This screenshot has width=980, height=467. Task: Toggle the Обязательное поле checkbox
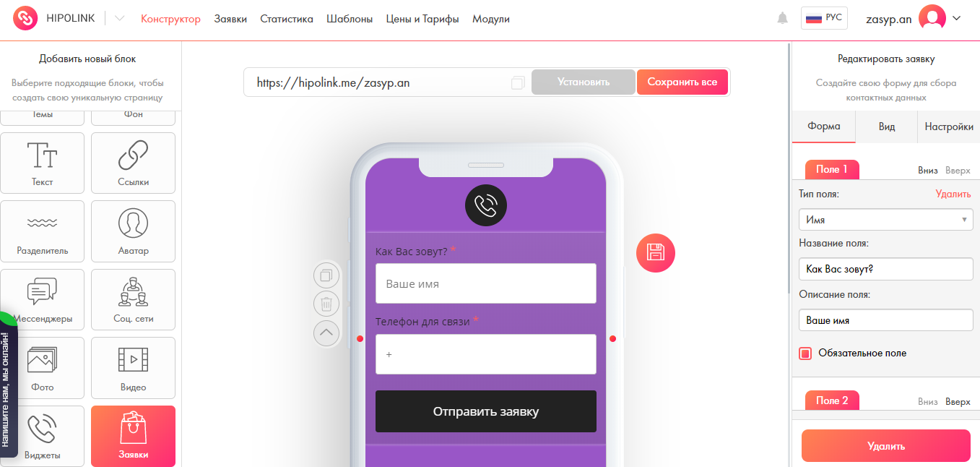pos(805,354)
